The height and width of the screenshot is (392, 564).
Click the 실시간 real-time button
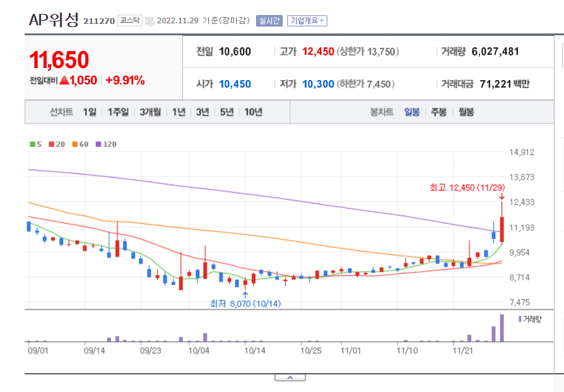point(269,21)
